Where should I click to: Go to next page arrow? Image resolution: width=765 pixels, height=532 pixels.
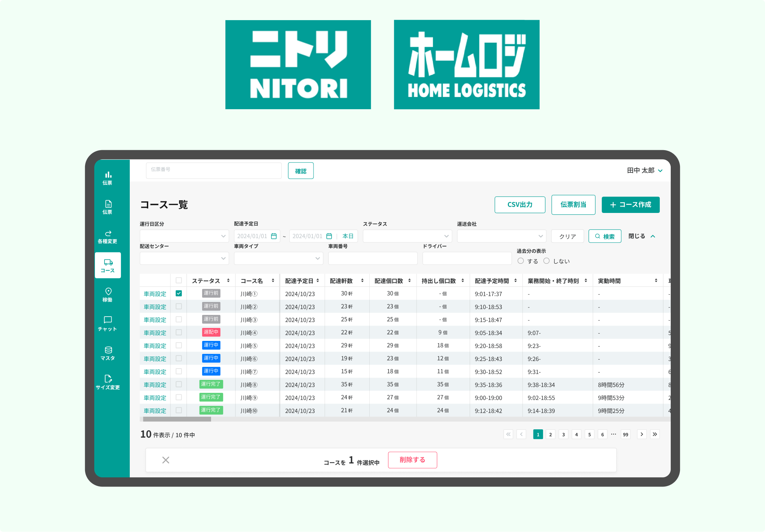pyautogui.click(x=642, y=434)
